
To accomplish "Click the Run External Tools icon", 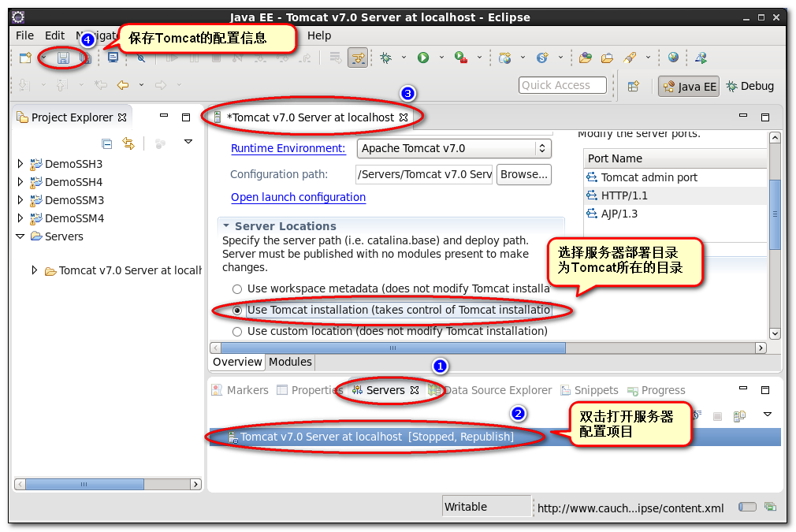I will [461, 58].
